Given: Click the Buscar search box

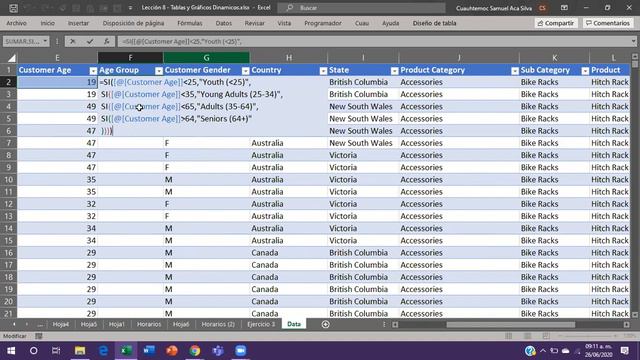Looking at the screenshot, I should (x=361, y=8).
